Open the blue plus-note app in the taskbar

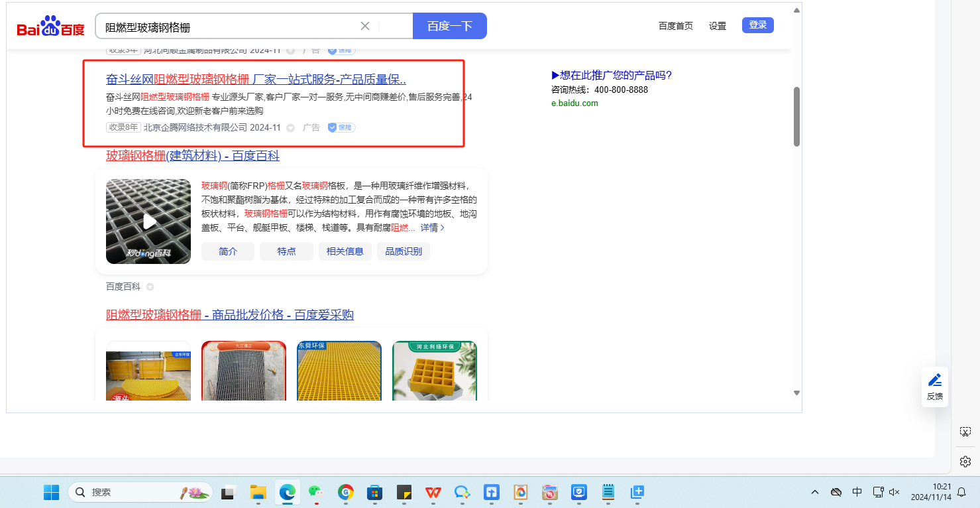637,492
